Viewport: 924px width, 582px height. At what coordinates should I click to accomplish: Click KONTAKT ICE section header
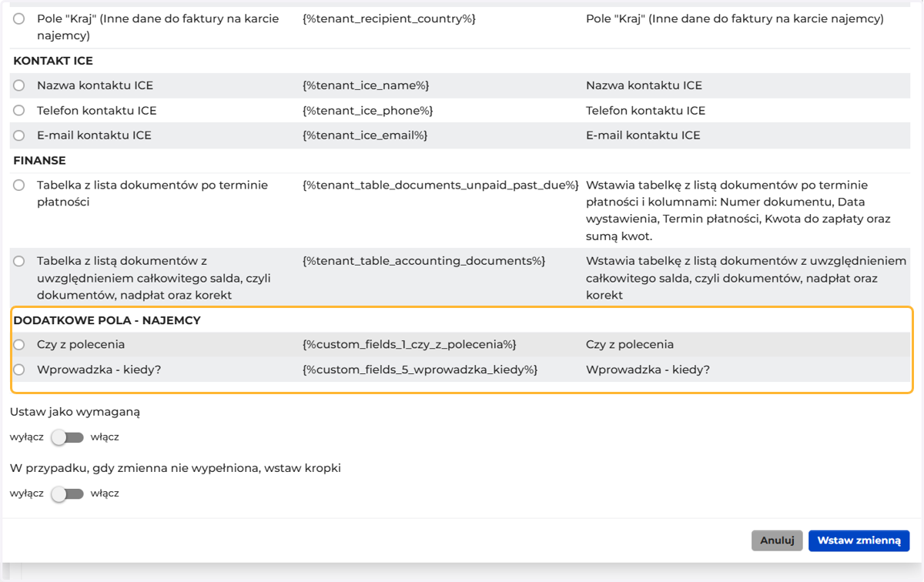pos(53,61)
